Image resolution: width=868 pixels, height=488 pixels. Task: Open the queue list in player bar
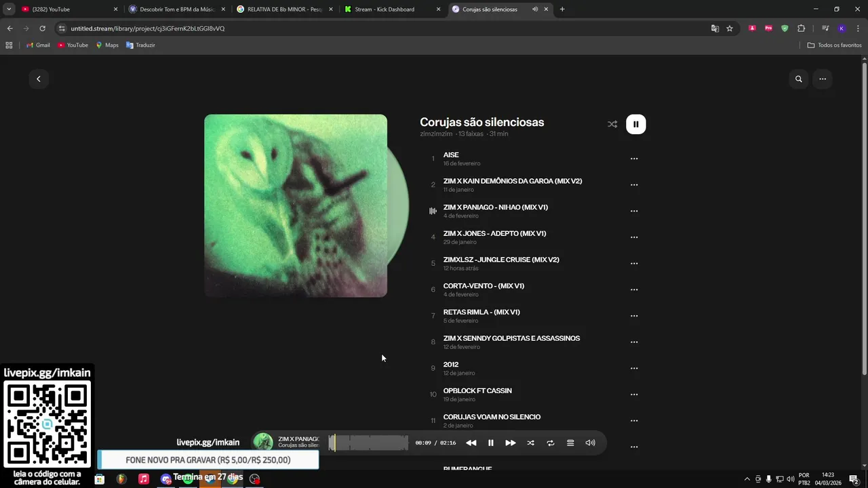pos(570,443)
